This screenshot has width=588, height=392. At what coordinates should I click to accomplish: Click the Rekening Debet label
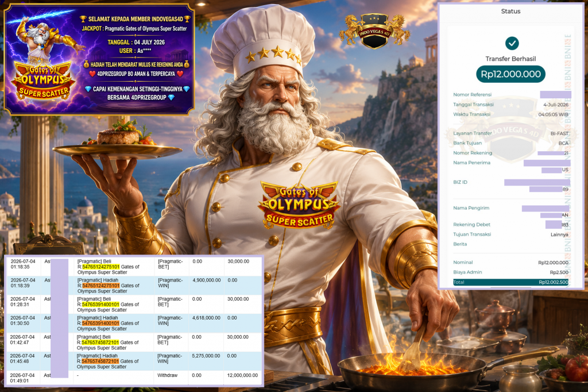(471, 225)
